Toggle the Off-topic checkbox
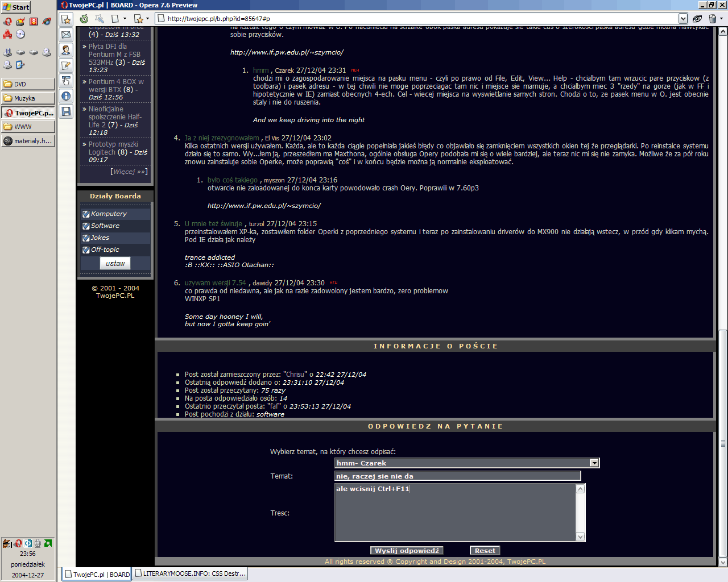This screenshot has width=728, height=582. point(86,250)
